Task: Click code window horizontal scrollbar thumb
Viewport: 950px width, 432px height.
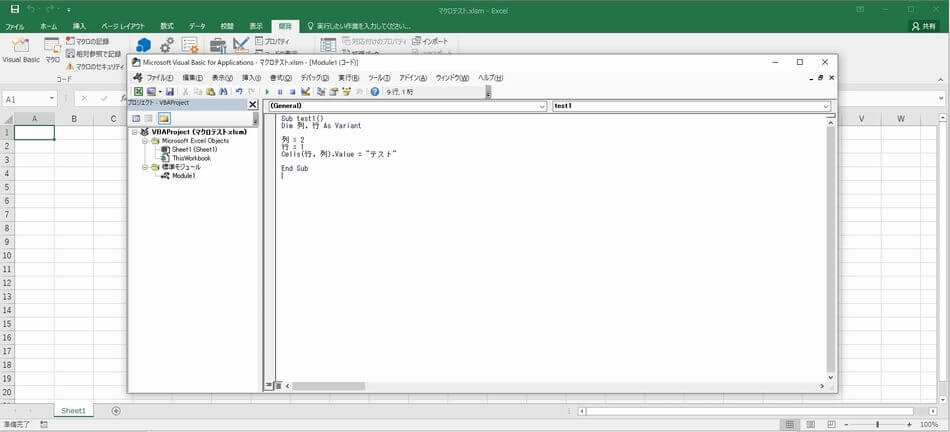Action: click(329, 386)
